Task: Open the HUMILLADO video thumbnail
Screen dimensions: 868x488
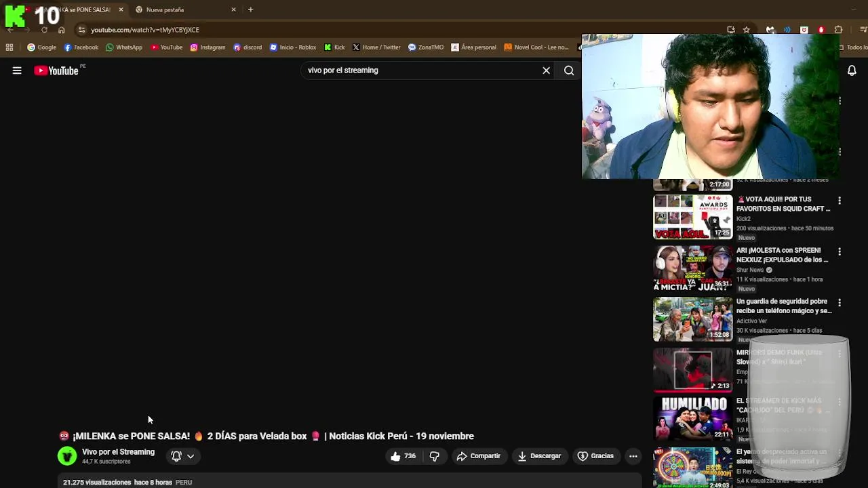Action: click(x=692, y=419)
